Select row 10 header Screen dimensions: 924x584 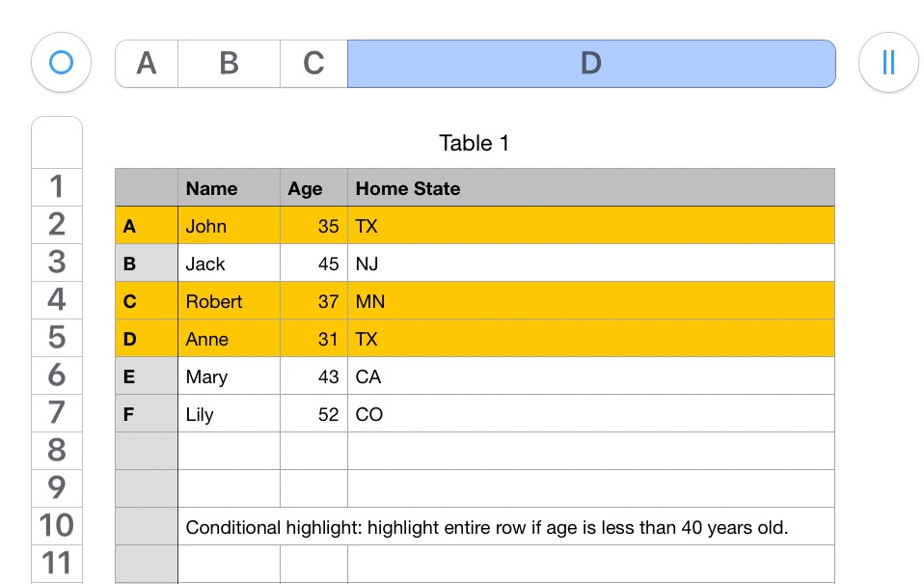pos(57,526)
